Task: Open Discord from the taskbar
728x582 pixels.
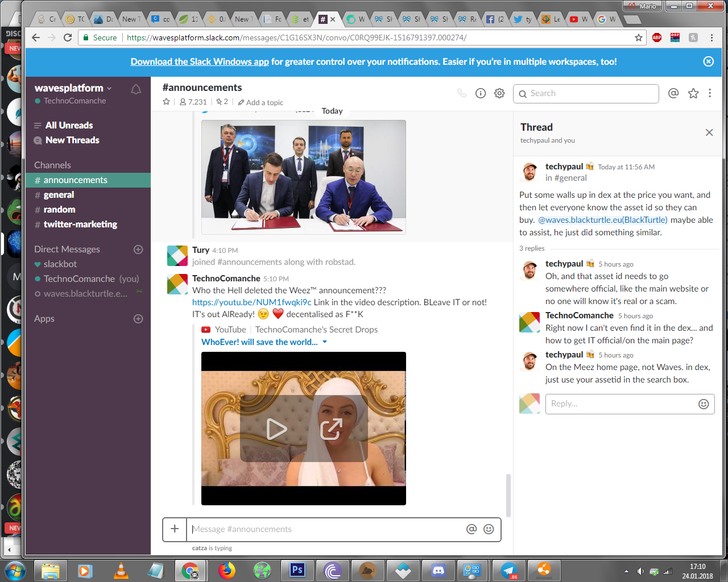Action: pos(438,570)
